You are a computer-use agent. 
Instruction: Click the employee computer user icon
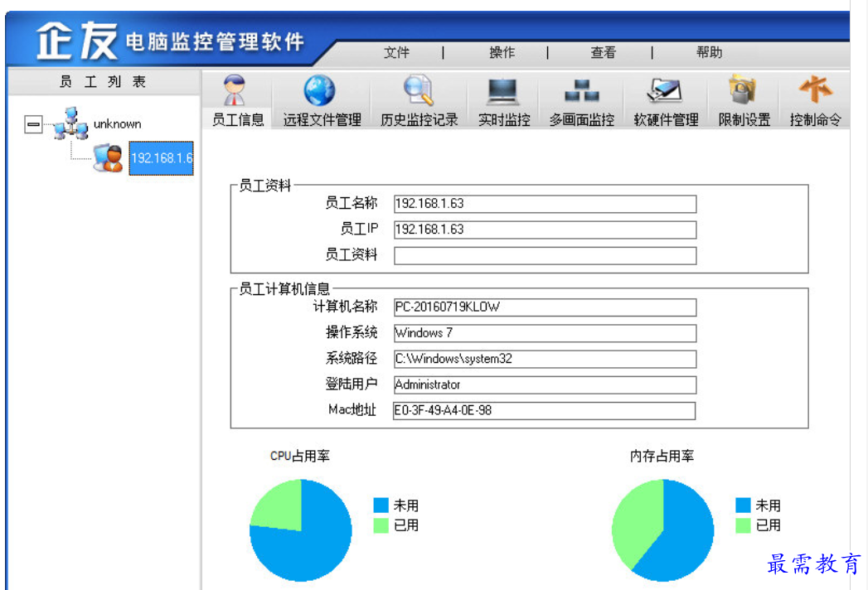click(108, 158)
